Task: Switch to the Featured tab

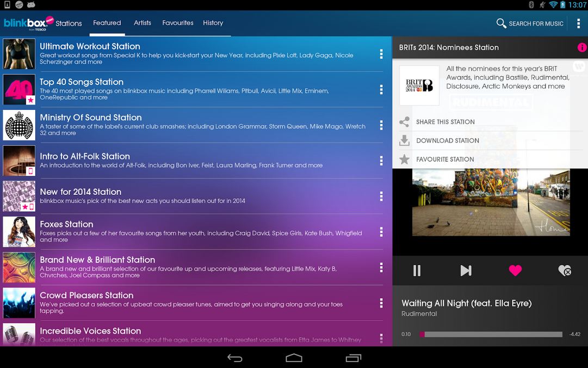Action: pyautogui.click(x=107, y=23)
